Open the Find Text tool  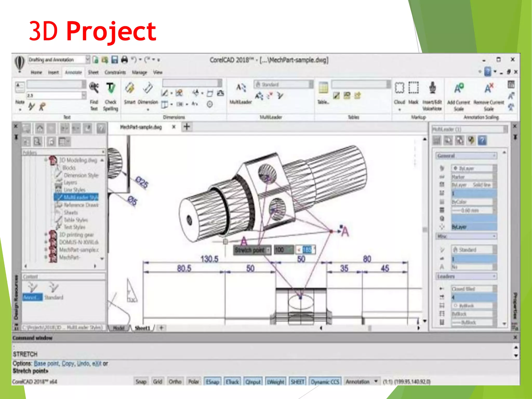pos(94,88)
